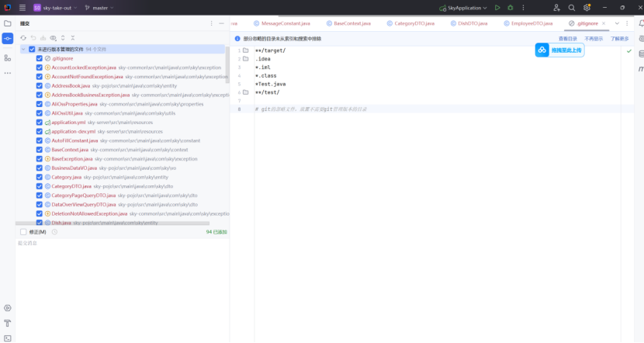
Task: Click the Shelve changes icon
Action: click(43, 38)
